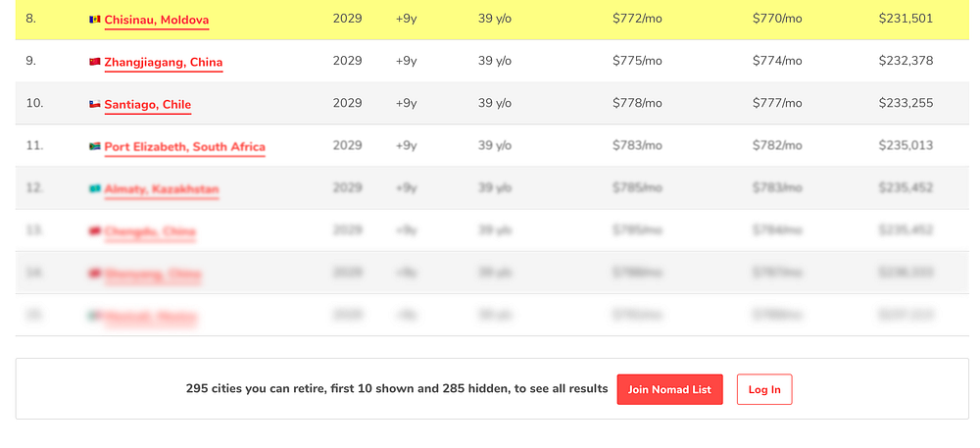The image size is (980, 448).
Task: Go to the Santiago, Chile page
Action: click(148, 104)
